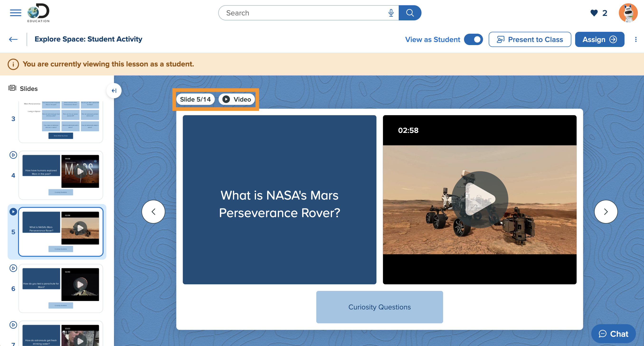Click slide number 4 label

tap(13, 175)
